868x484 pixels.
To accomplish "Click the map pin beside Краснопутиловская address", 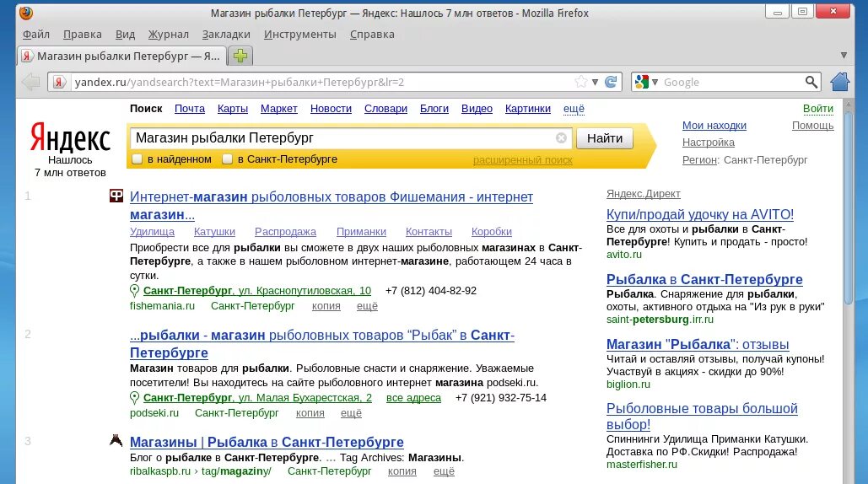I will [134, 291].
